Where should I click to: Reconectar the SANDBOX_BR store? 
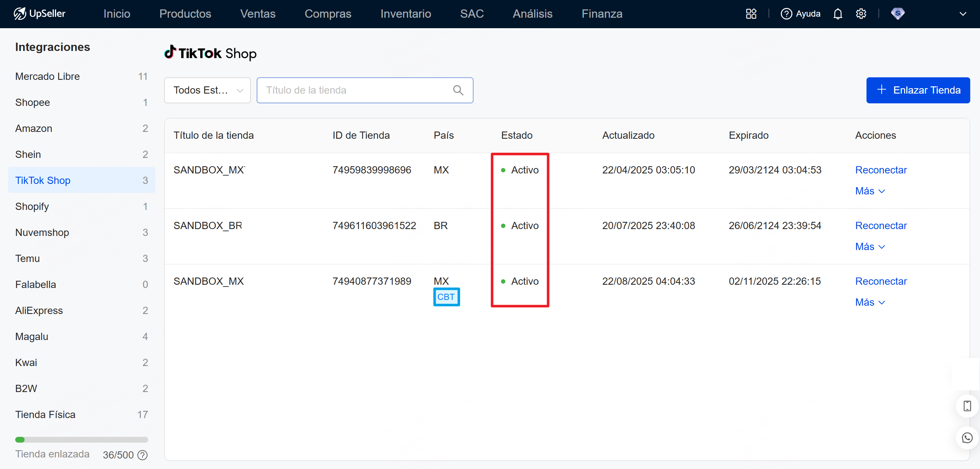coord(881,225)
